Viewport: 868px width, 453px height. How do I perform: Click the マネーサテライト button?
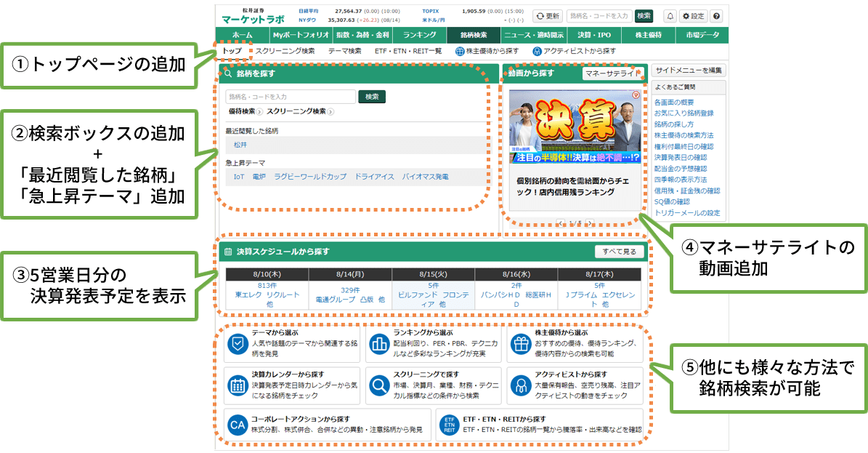(x=613, y=73)
